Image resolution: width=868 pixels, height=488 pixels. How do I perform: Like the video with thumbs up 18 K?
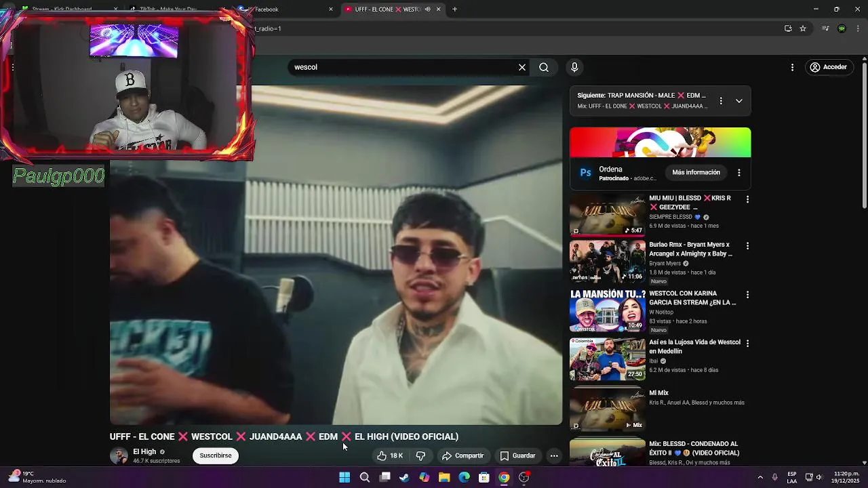(x=391, y=455)
